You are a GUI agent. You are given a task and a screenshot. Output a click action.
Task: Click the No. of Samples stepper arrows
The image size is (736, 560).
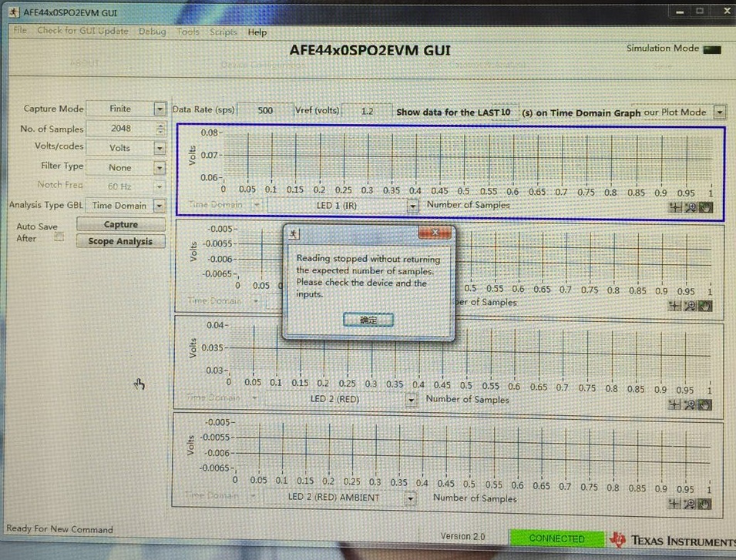(x=161, y=129)
